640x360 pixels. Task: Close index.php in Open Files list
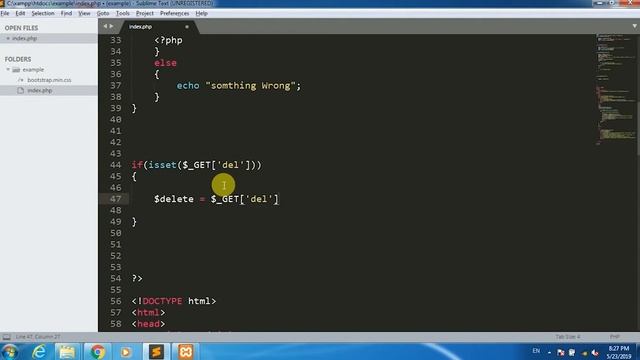[8, 38]
